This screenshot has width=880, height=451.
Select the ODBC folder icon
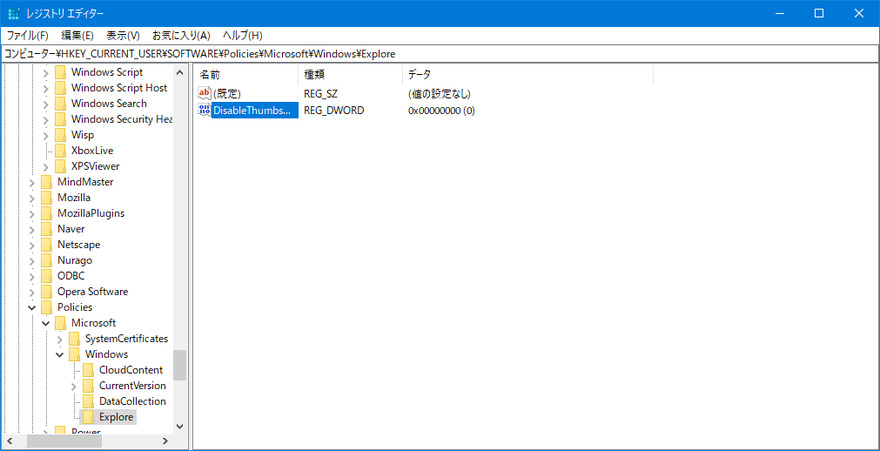(47, 277)
